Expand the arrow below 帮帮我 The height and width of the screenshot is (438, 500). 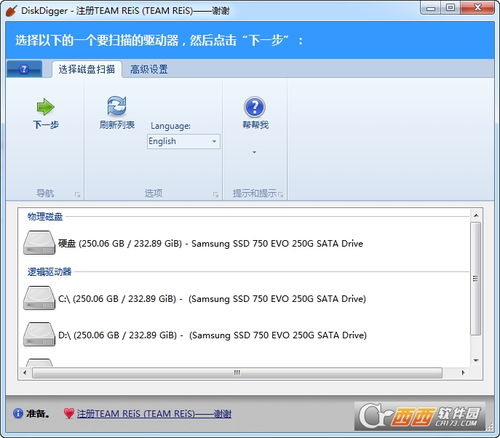[254, 152]
